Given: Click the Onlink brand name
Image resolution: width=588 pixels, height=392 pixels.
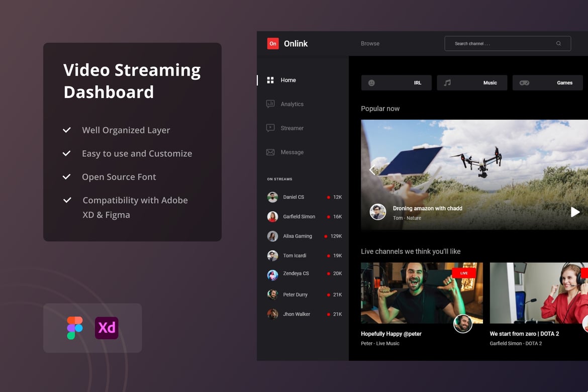Looking at the screenshot, I should tap(296, 44).
